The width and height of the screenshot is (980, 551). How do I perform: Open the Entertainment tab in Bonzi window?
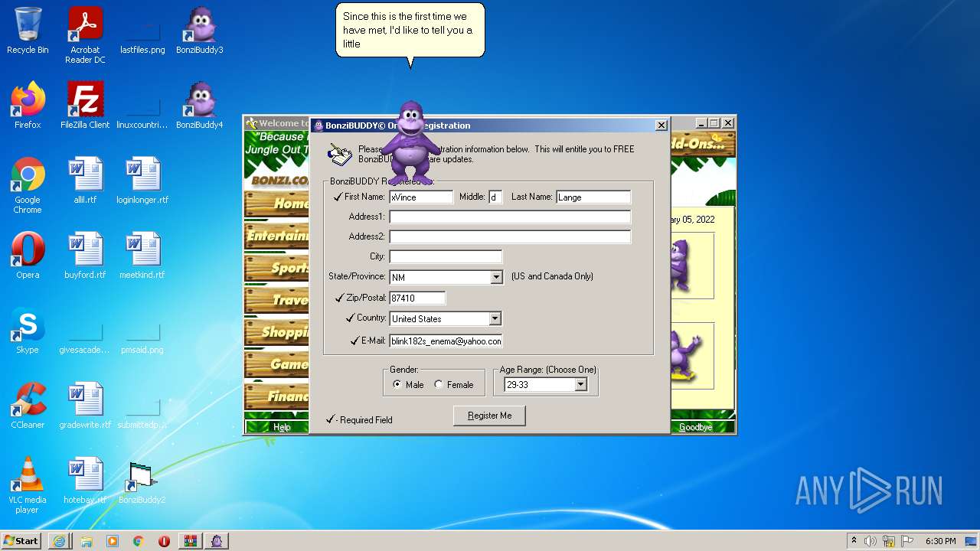click(276, 236)
